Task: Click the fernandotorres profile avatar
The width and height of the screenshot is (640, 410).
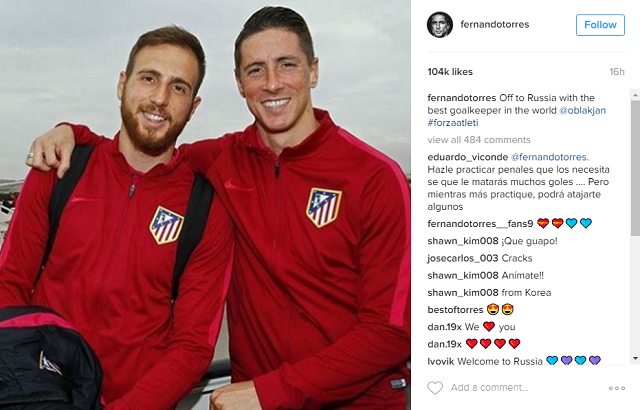Action: 440,24
